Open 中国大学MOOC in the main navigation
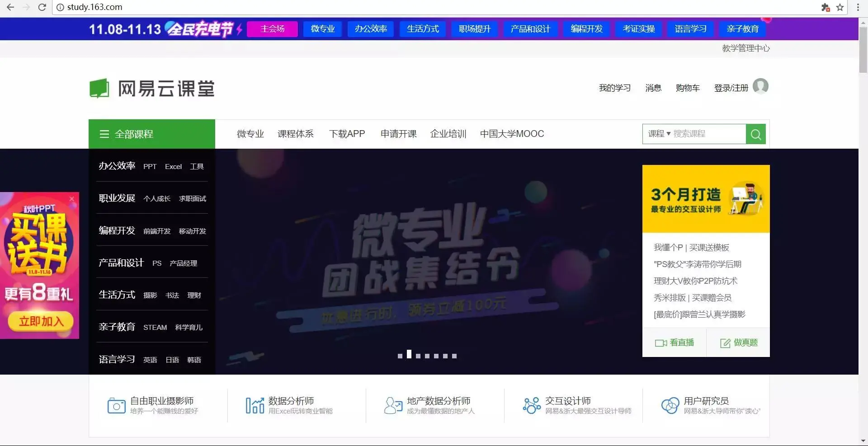 (512, 134)
